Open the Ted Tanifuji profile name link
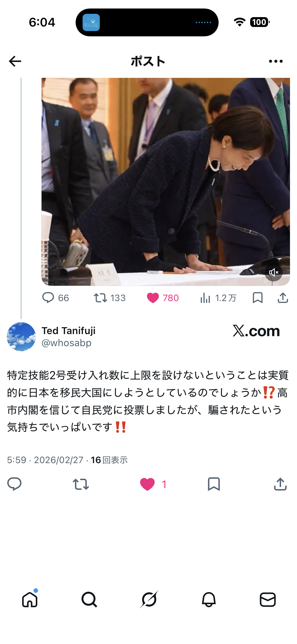The image size is (297, 644). click(x=69, y=331)
